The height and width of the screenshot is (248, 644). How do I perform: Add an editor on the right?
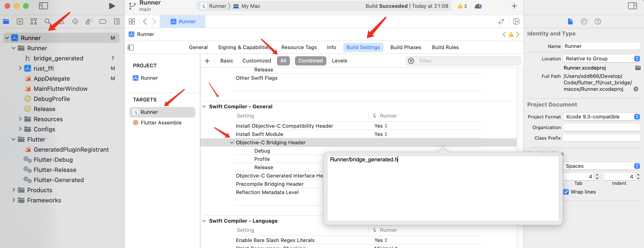[x=516, y=21]
